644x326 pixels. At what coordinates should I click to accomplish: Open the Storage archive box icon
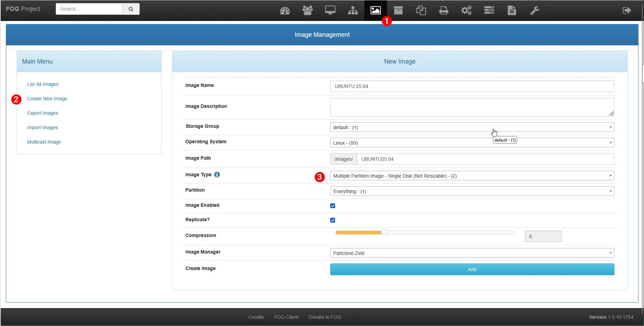click(x=398, y=11)
